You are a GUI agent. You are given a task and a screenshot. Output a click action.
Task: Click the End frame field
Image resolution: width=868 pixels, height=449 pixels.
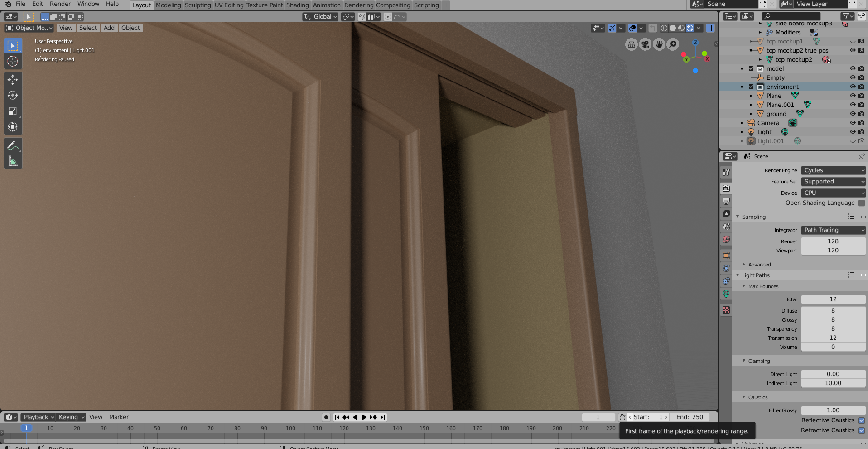(x=690, y=417)
